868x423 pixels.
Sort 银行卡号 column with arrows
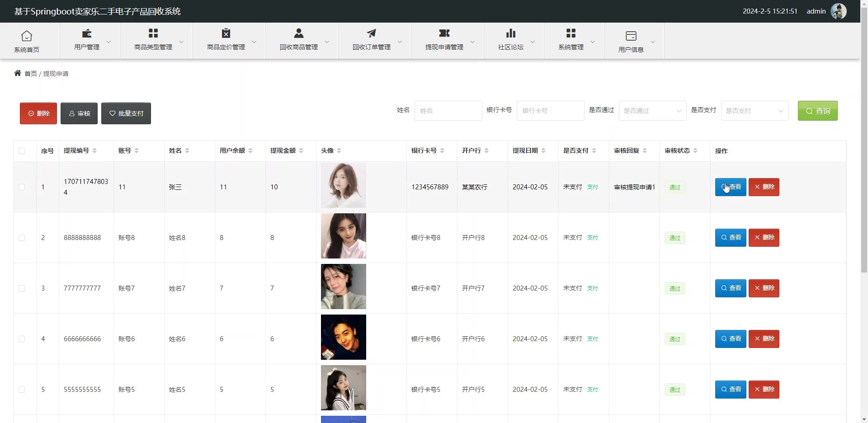[442, 150]
